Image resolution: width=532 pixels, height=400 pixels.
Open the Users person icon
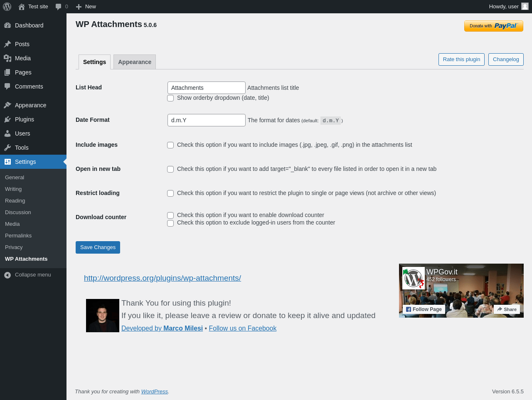coord(7,133)
